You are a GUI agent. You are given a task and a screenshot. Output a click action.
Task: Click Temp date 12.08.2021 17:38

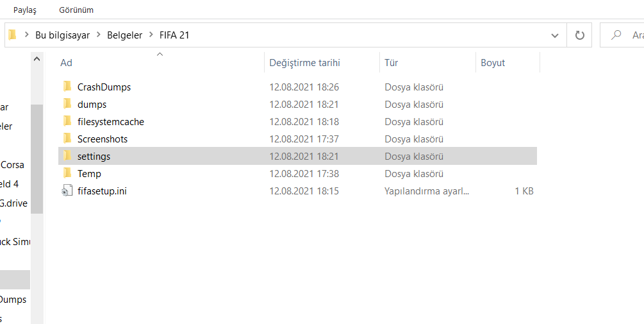click(x=304, y=173)
